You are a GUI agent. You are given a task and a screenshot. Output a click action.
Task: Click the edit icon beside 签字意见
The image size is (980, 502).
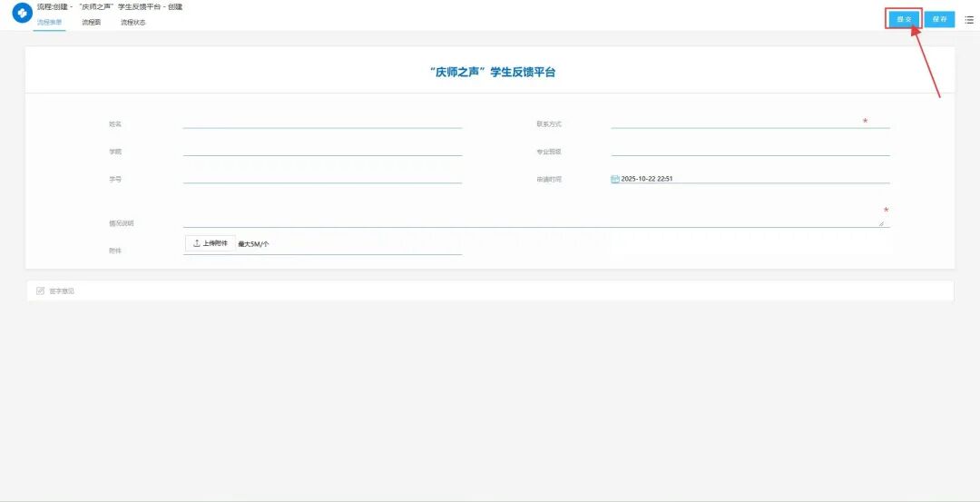pos(41,290)
